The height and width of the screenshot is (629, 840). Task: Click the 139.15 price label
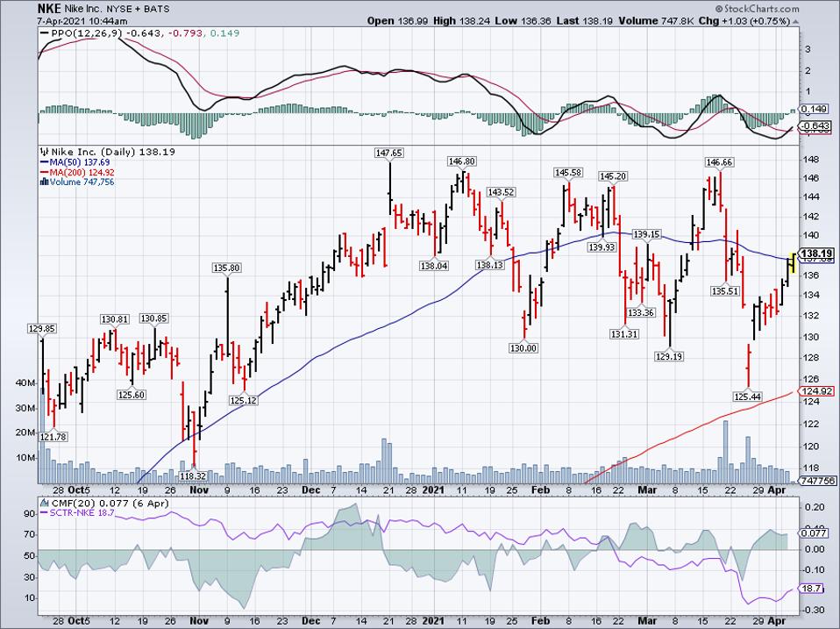646,234
